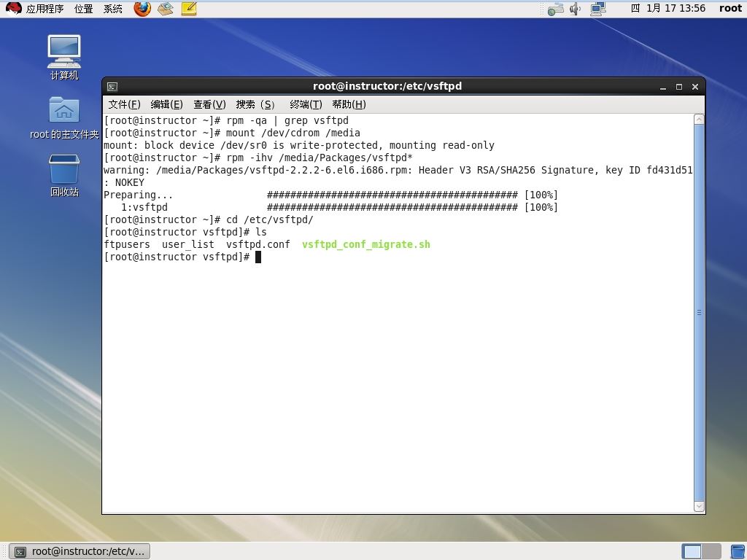
Task: Open the terminal 帮助(H) menu
Action: point(349,104)
